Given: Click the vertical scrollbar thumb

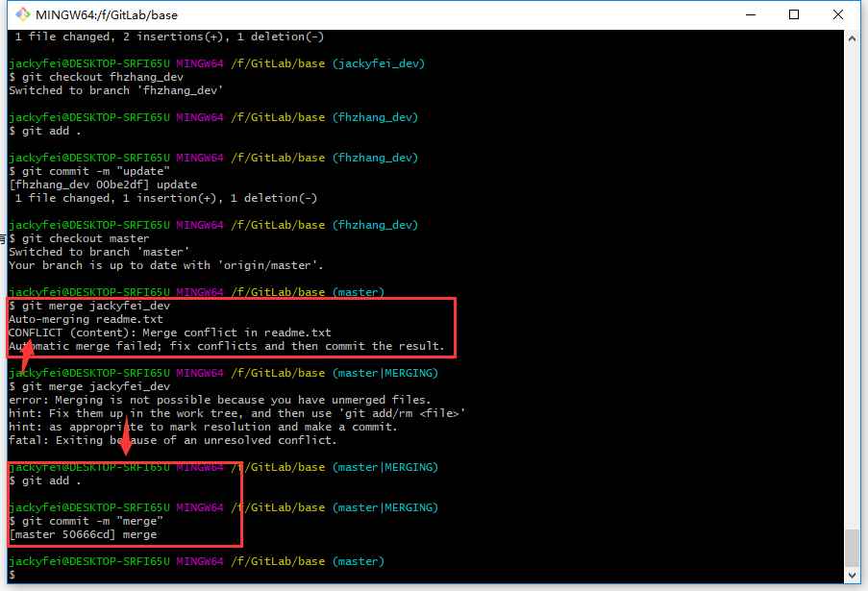Looking at the screenshot, I should 852,549.
